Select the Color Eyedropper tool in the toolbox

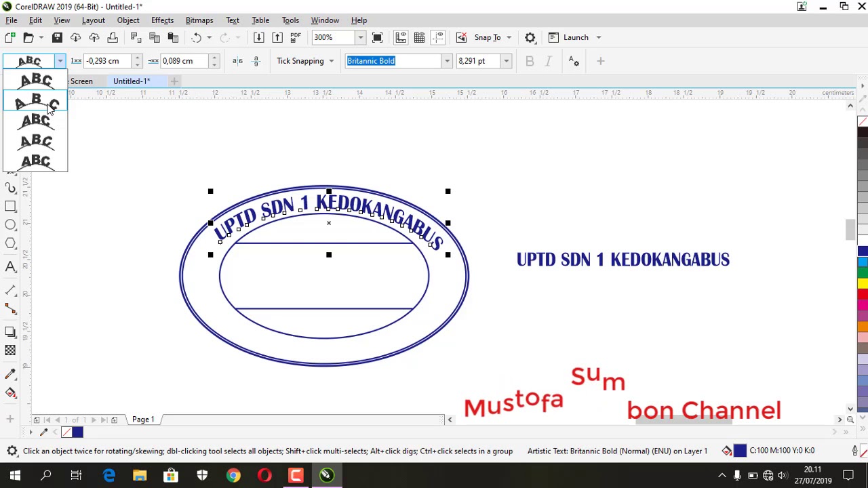click(10, 374)
